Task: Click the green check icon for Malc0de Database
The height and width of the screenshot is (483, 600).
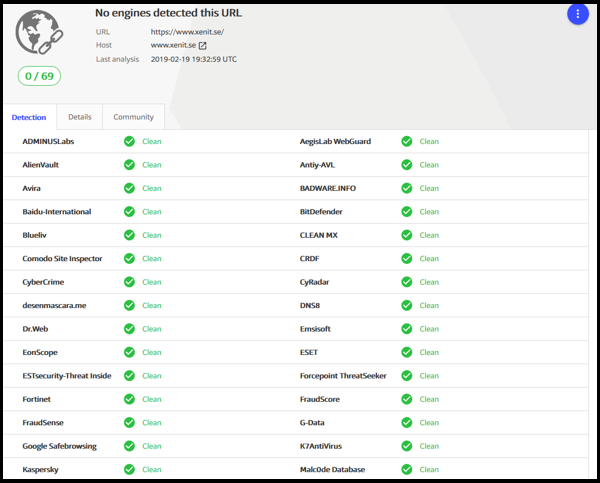Action: 407,469
